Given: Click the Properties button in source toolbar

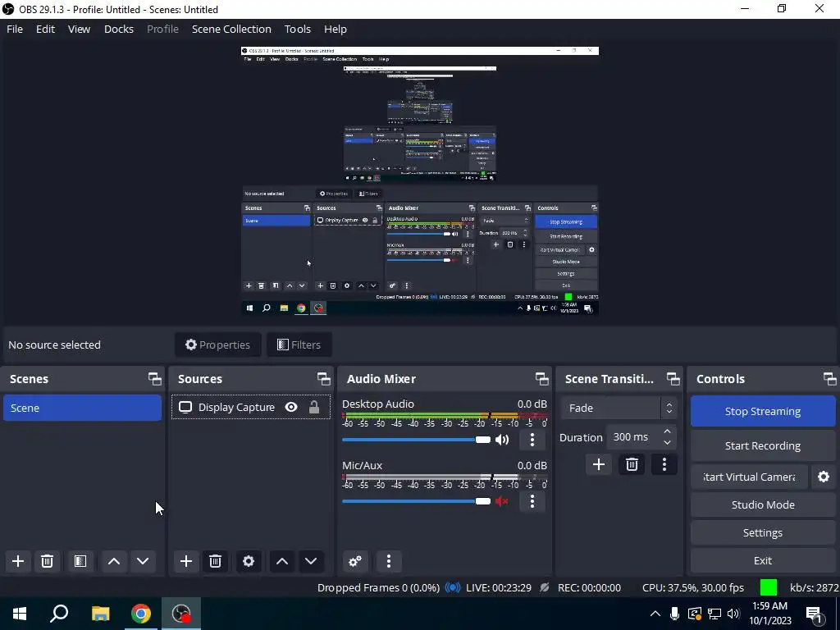Looking at the screenshot, I should [x=218, y=345].
